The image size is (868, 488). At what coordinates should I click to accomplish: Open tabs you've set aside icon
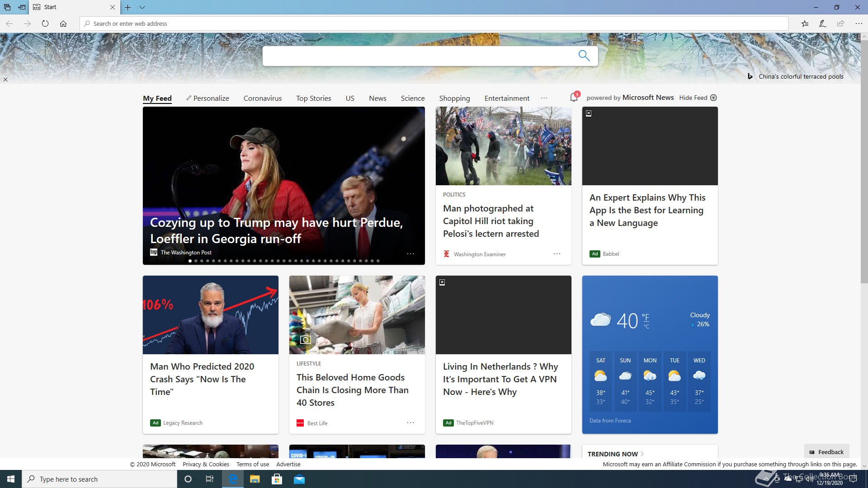[7, 7]
